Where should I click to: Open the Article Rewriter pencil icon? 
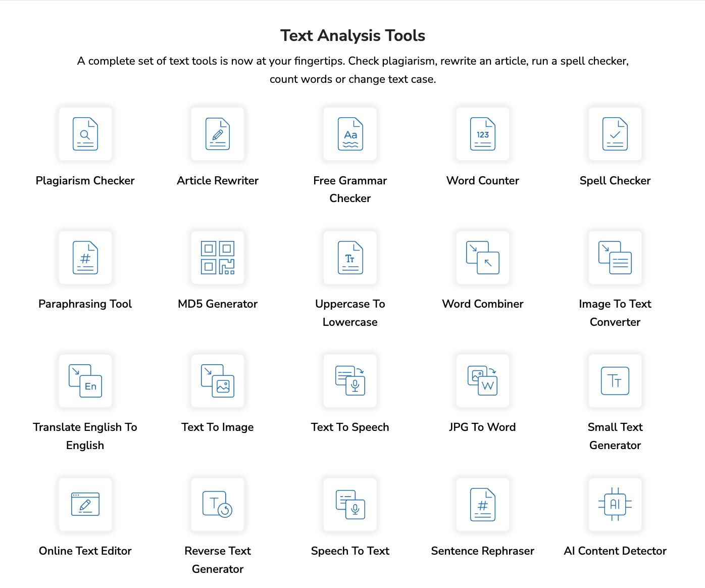218,134
